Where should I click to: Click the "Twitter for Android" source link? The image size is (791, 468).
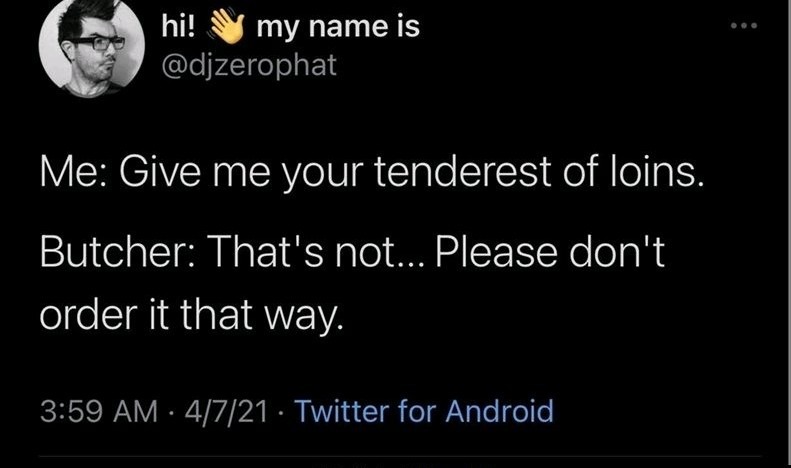pos(425,410)
